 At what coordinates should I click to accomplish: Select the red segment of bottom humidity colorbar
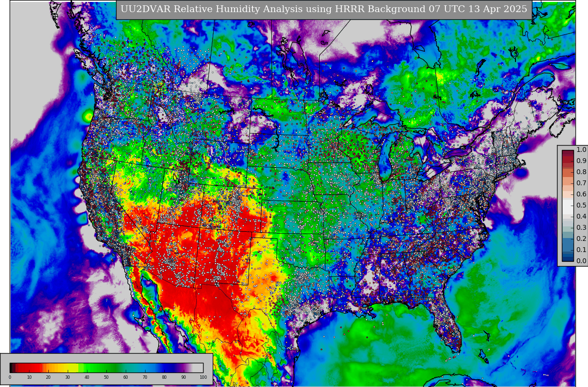[29, 368]
